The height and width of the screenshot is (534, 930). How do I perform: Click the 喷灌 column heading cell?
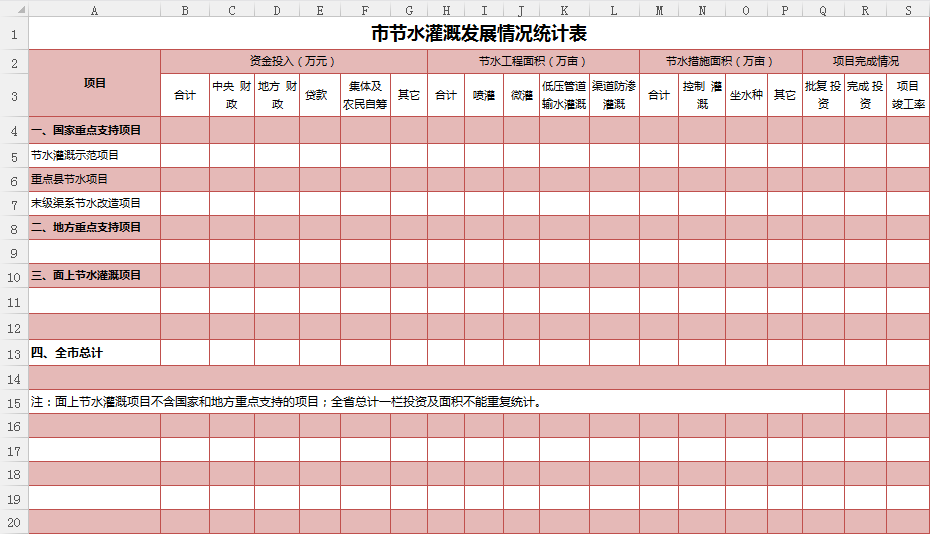point(484,95)
